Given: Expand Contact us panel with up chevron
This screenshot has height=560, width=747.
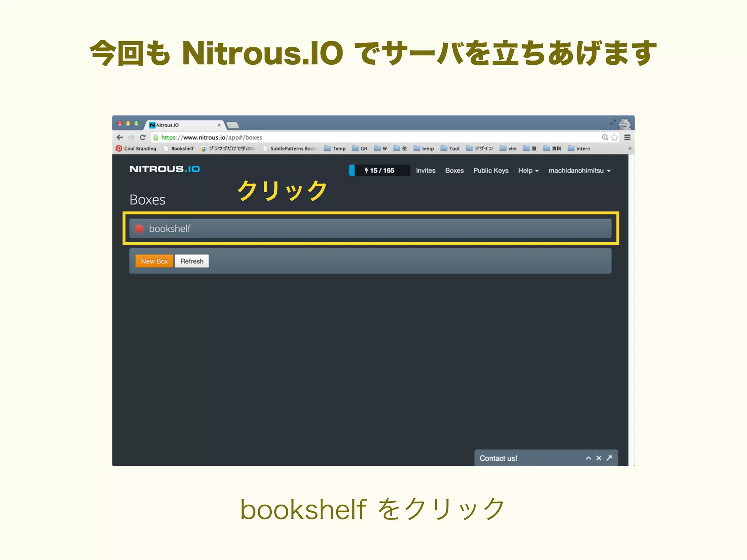Looking at the screenshot, I should point(588,458).
